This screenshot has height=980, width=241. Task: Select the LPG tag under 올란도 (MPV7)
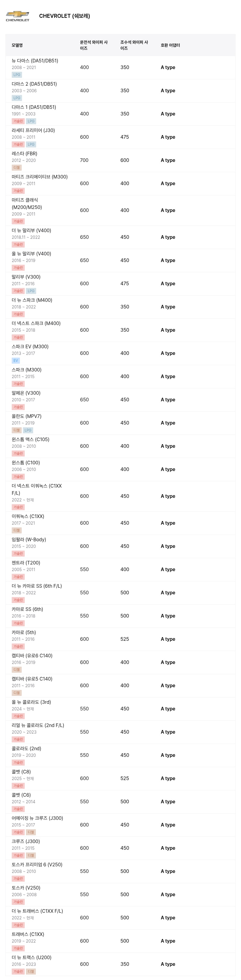pyautogui.click(x=28, y=430)
